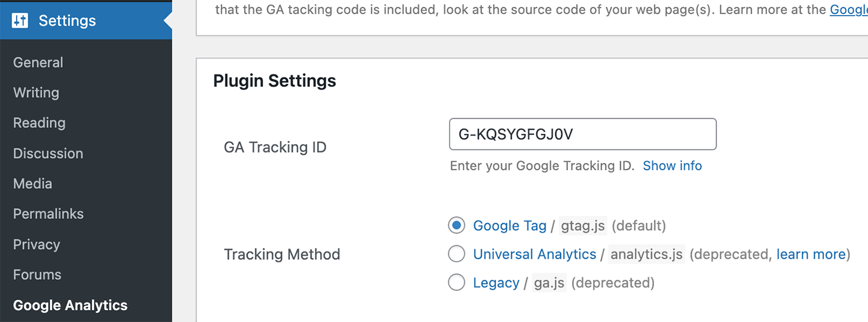Click the Settings sliders icon in sidebar

tap(20, 21)
